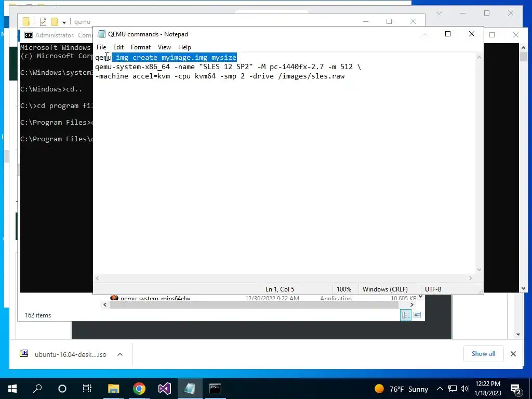Click the 100% zoom status entry

click(344, 289)
